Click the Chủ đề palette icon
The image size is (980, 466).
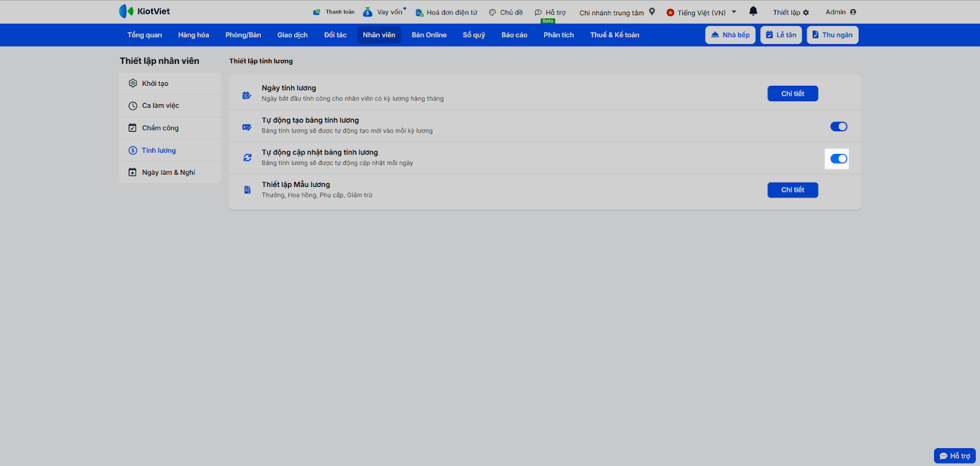[492, 12]
